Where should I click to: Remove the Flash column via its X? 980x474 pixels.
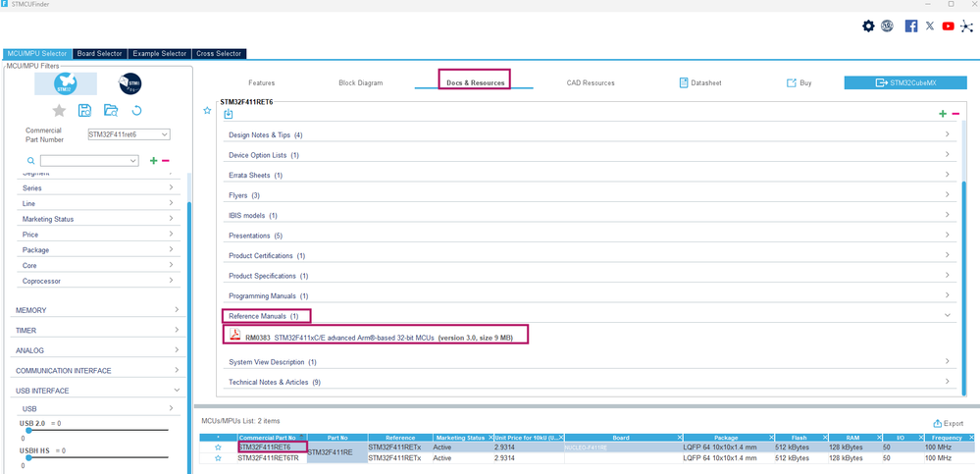click(825, 438)
